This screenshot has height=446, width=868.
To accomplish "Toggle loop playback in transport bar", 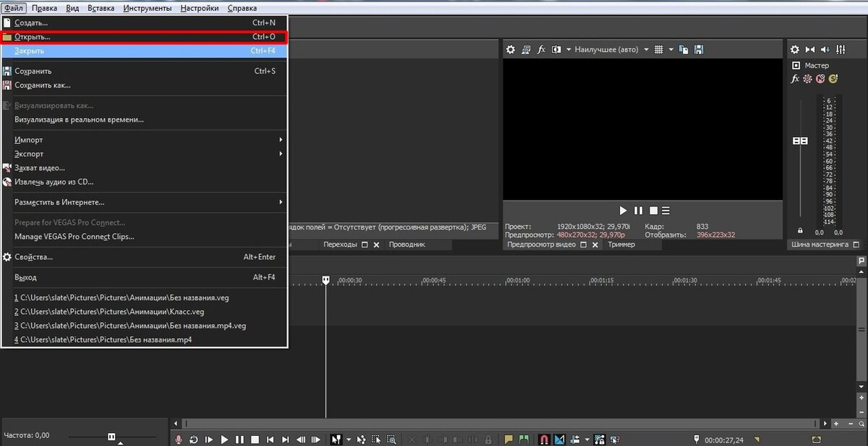I will (193, 439).
